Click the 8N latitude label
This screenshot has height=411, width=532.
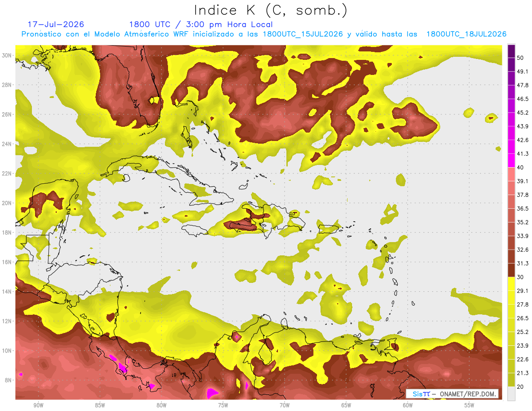point(8,380)
